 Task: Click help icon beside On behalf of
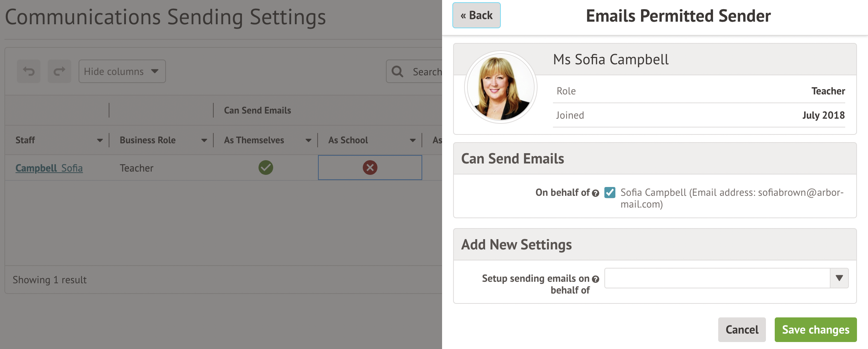click(596, 193)
